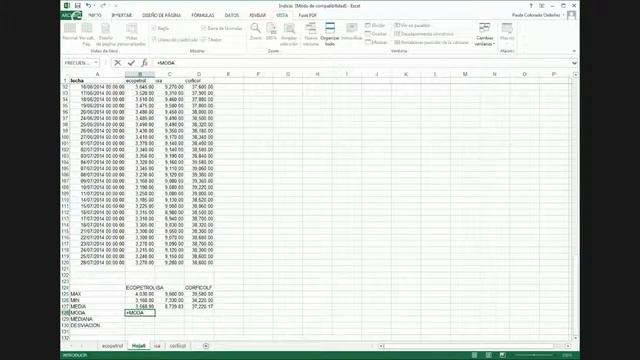Screen dimensions: 640x360
Task: Switch to isa sheet tab
Action: click(157, 346)
